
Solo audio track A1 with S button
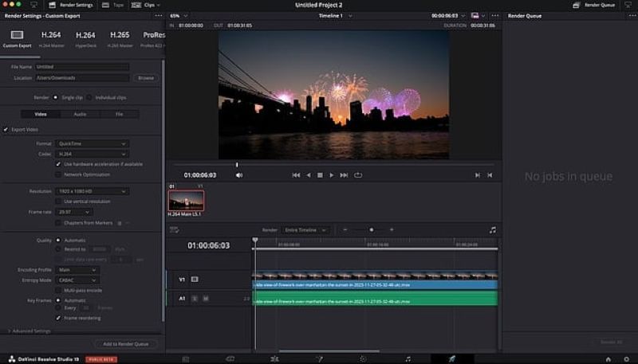click(195, 298)
